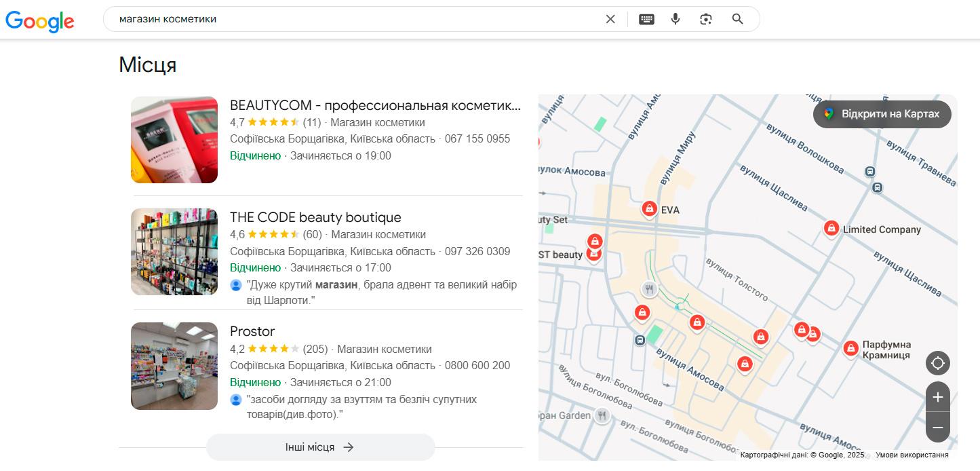Open the on-screen keyboard input tool
The width and height of the screenshot is (980, 471).
pos(646,19)
